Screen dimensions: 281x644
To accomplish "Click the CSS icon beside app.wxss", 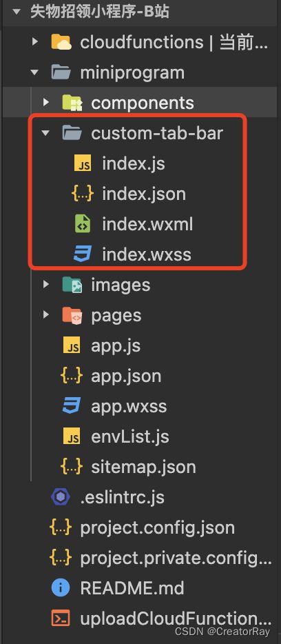I will tap(72, 406).
